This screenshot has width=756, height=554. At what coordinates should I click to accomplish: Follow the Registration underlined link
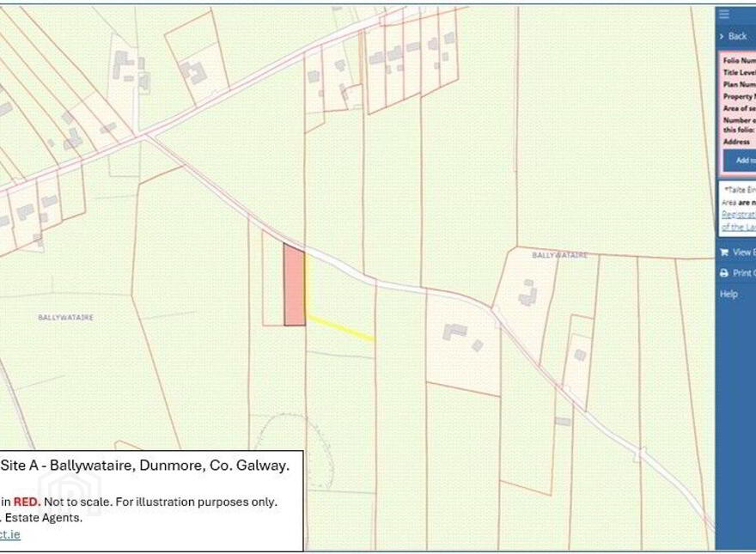point(739,215)
